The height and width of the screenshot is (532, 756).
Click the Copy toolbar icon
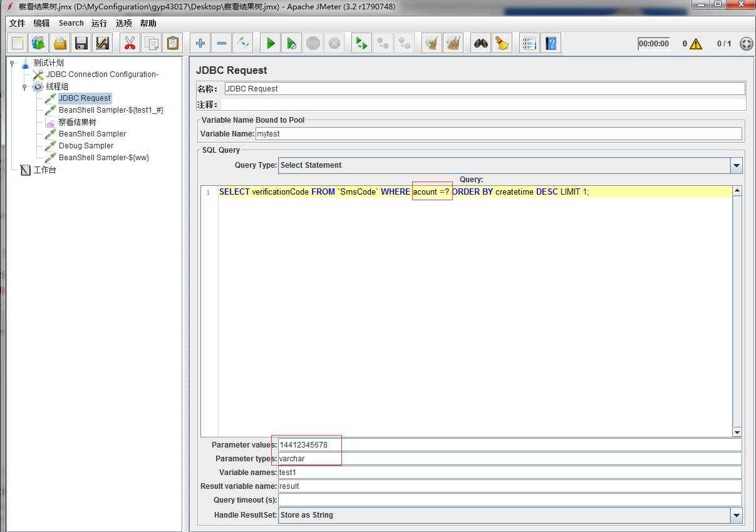151,43
